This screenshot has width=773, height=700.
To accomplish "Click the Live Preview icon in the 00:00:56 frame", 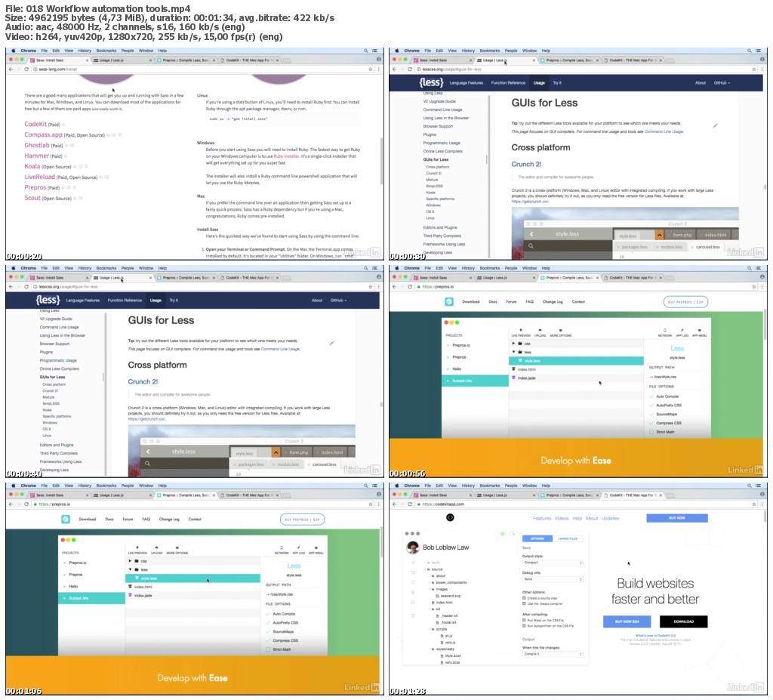I will (521, 330).
